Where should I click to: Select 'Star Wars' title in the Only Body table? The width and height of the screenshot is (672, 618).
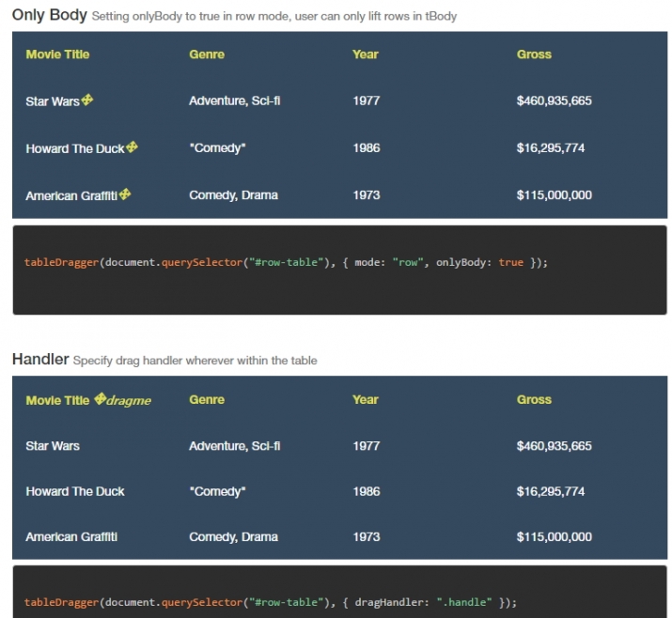(53, 101)
